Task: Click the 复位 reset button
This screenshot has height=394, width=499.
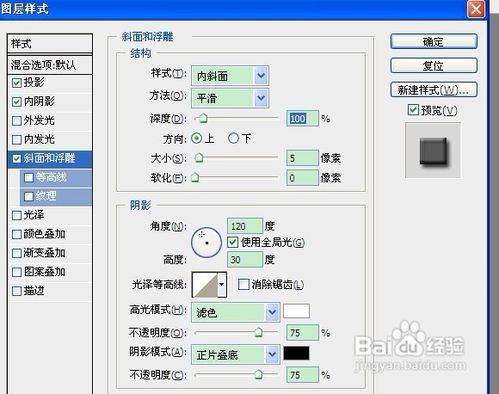Action: pyautogui.click(x=434, y=66)
